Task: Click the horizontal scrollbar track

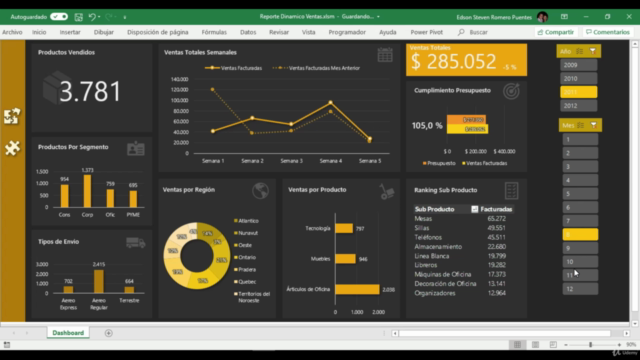Action: [510, 333]
